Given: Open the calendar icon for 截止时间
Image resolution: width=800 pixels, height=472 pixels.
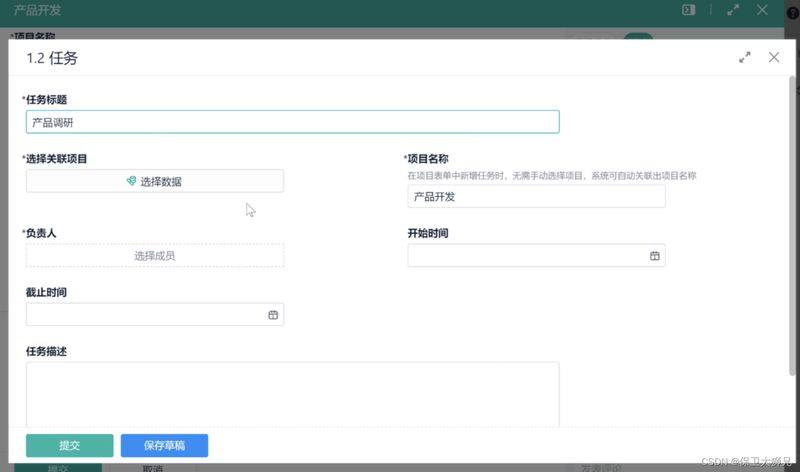Looking at the screenshot, I should tap(273, 315).
